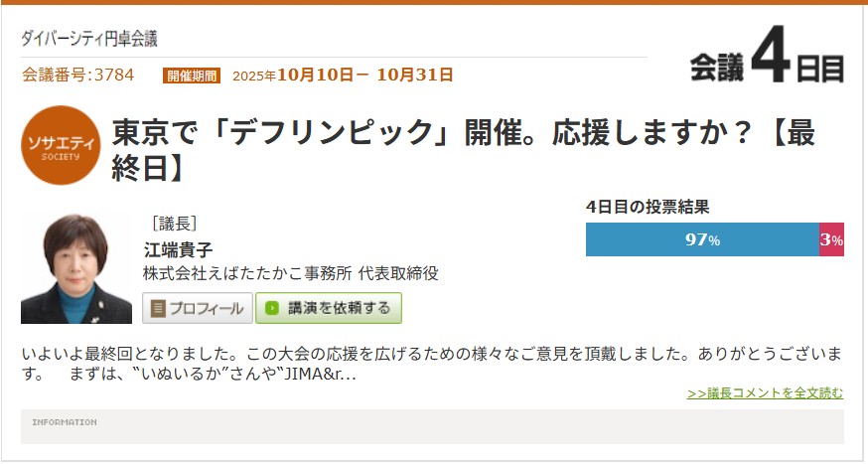The height and width of the screenshot is (464, 868).
Task: Click the chairperson name 江端貴子
Action: 178,249
